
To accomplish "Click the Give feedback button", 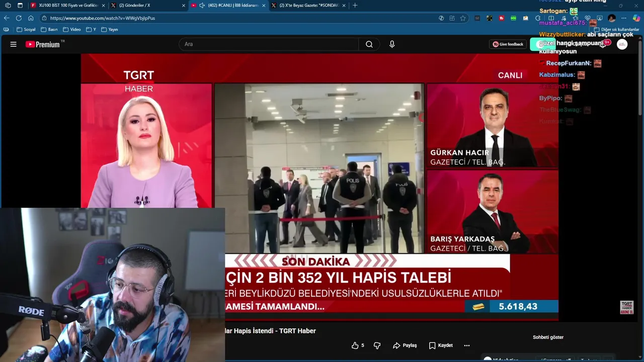I will pyautogui.click(x=508, y=44).
